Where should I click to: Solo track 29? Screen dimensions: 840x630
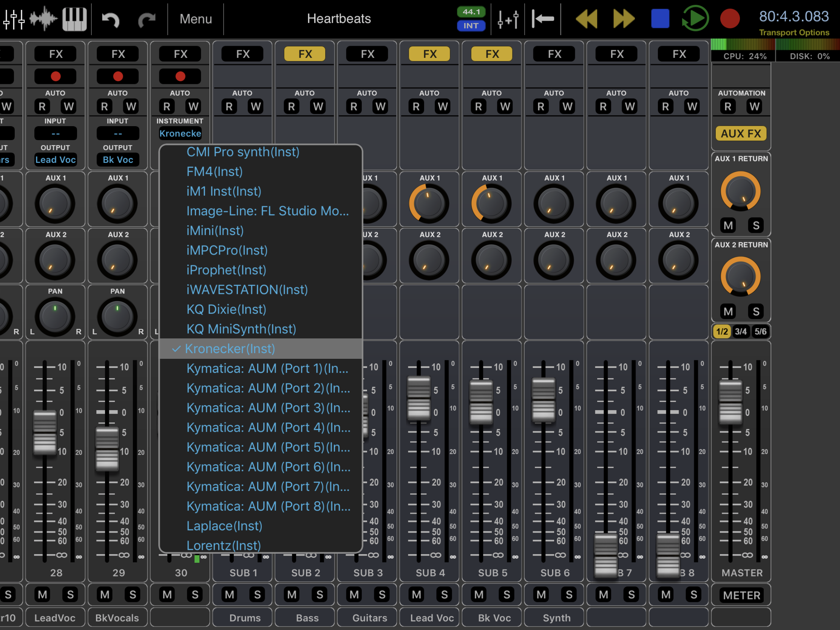pyautogui.click(x=133, y=594)
